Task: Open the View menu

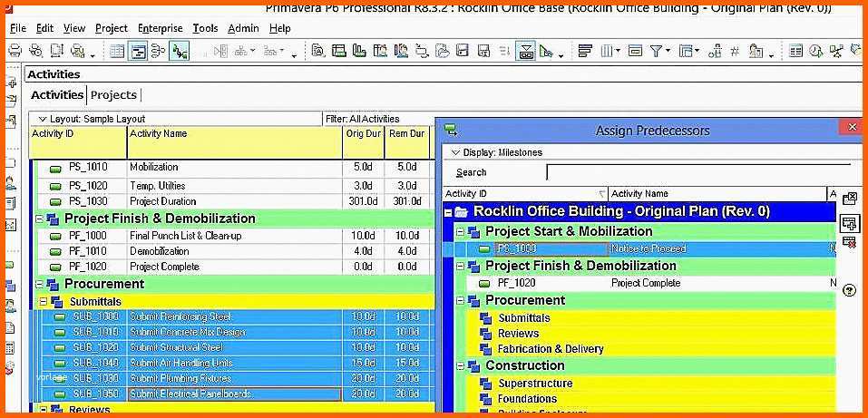Action: click(74, 28)
